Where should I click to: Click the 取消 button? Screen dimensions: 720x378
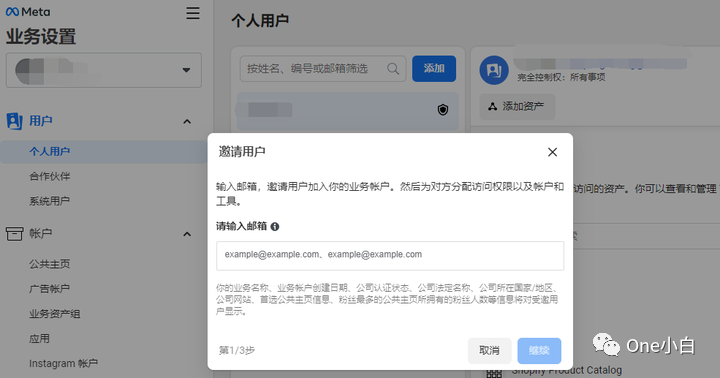click(489, 351)
